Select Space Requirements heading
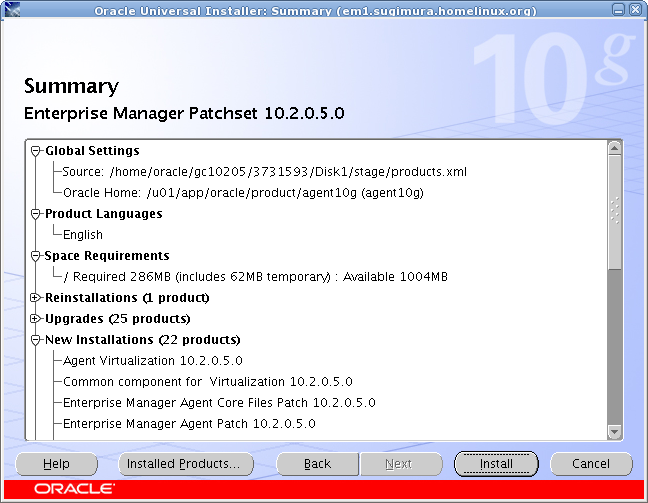Viewport: 648px width, 503px height. click(107, 256)
